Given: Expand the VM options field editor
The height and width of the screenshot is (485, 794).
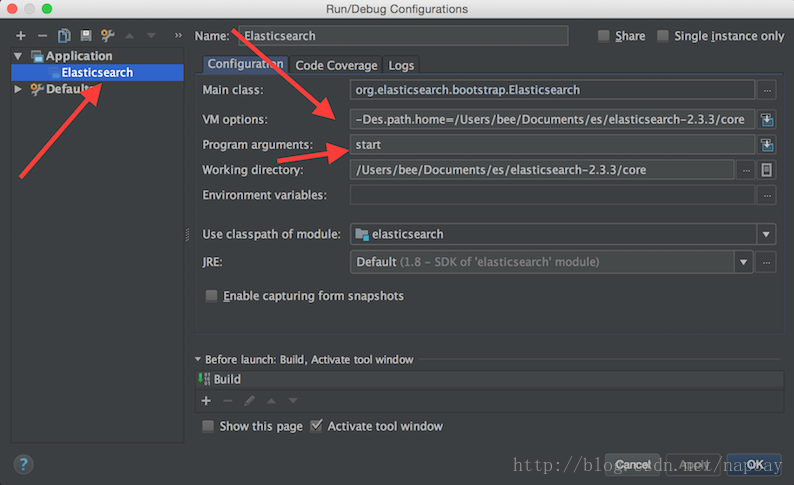Looking at the screenshot, I should coord(767,119).
